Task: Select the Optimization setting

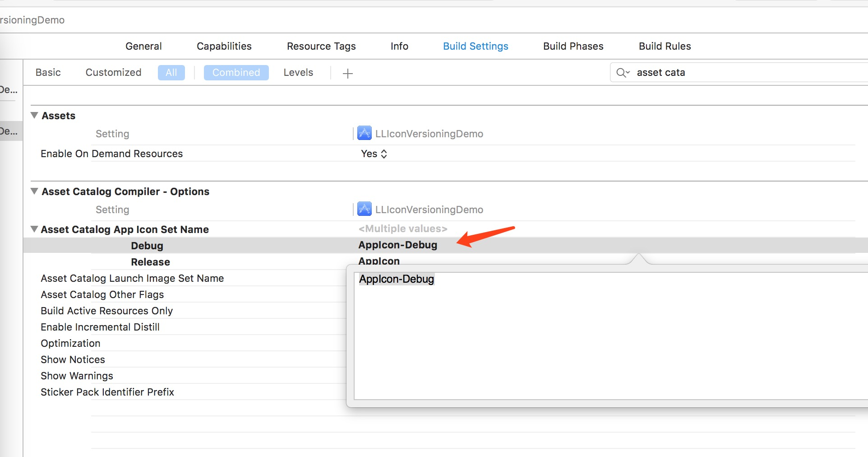Action: [x=70, y=343]
